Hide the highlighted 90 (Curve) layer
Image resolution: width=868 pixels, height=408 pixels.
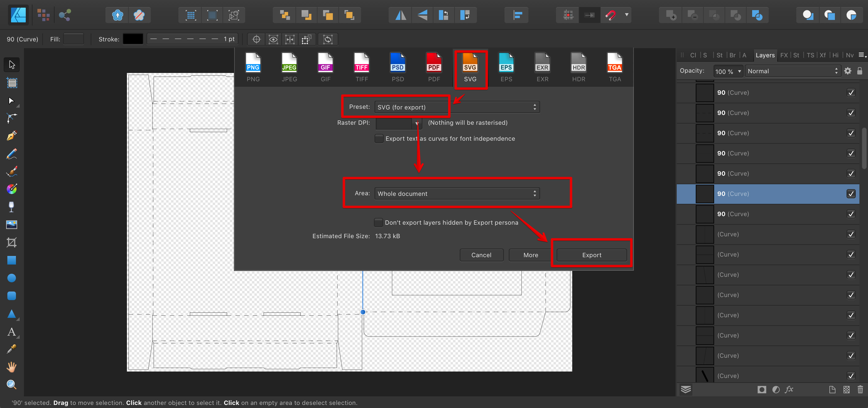tap(851, 194)
